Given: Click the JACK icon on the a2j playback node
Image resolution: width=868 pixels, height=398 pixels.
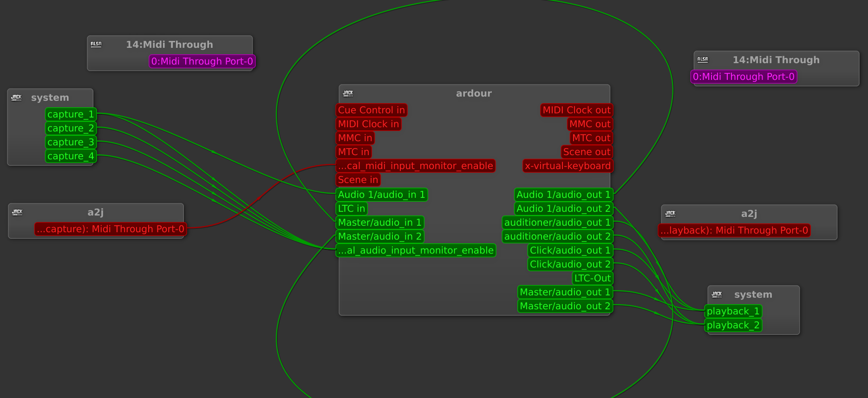Looking at the screenshot, I should click(670, 213).
